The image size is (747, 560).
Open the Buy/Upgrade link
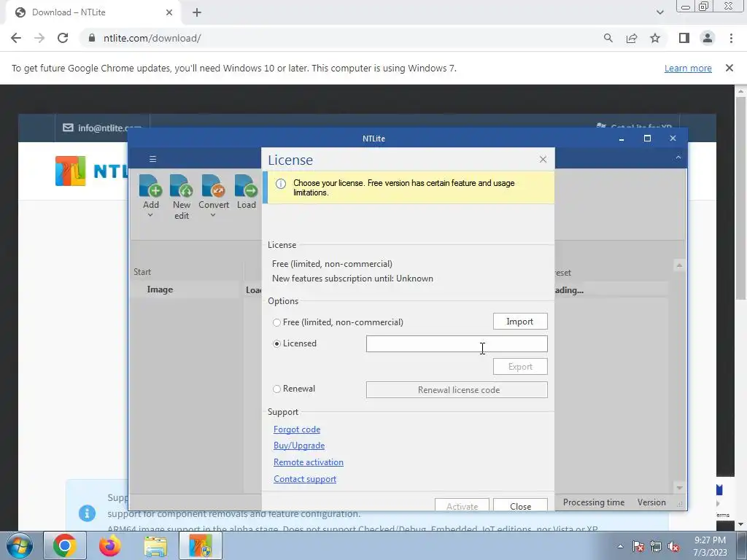pos(299,446)
